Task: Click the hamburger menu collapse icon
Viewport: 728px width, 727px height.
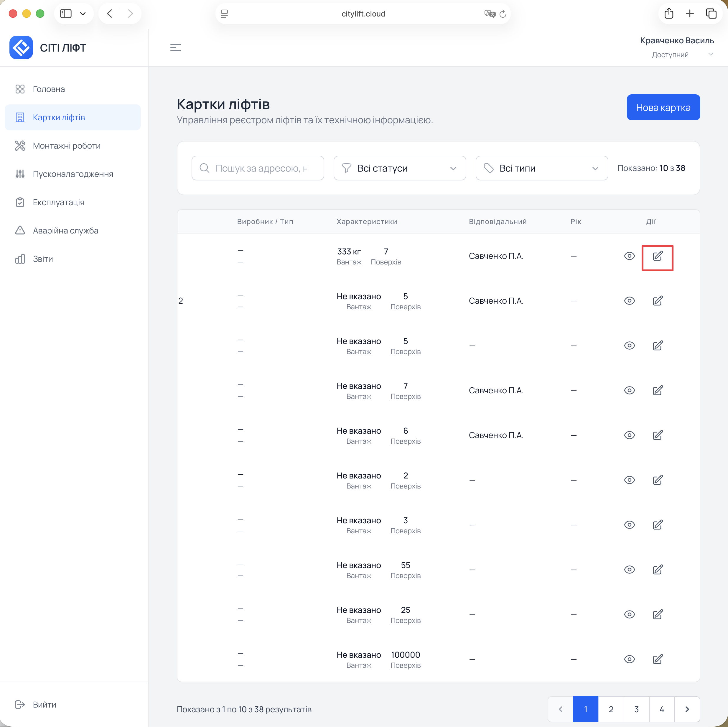Action: (175, 47)
